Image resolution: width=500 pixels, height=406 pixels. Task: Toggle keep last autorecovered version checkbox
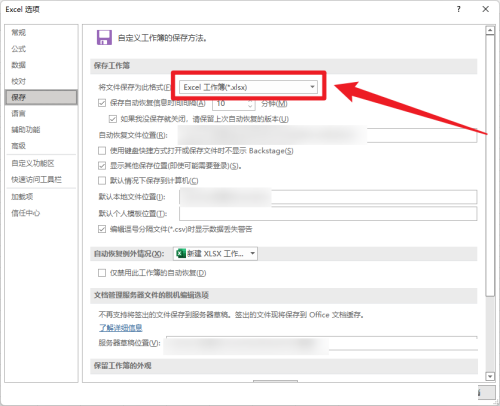click(x=113, y=119)
